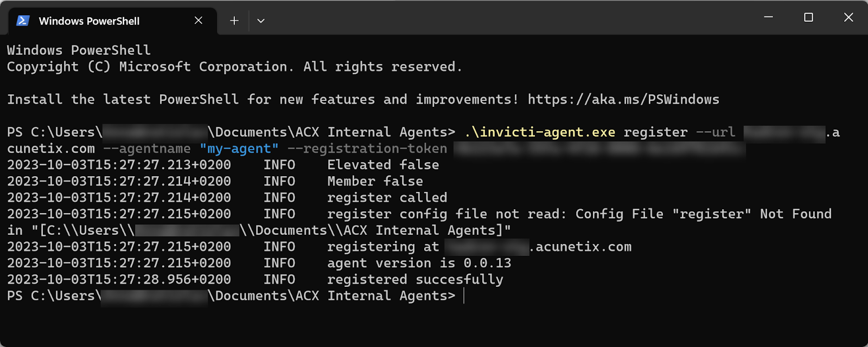868x347 pixels.
Task: Expand the new tab profile dropdown chevron
Action: click(261, 21)
